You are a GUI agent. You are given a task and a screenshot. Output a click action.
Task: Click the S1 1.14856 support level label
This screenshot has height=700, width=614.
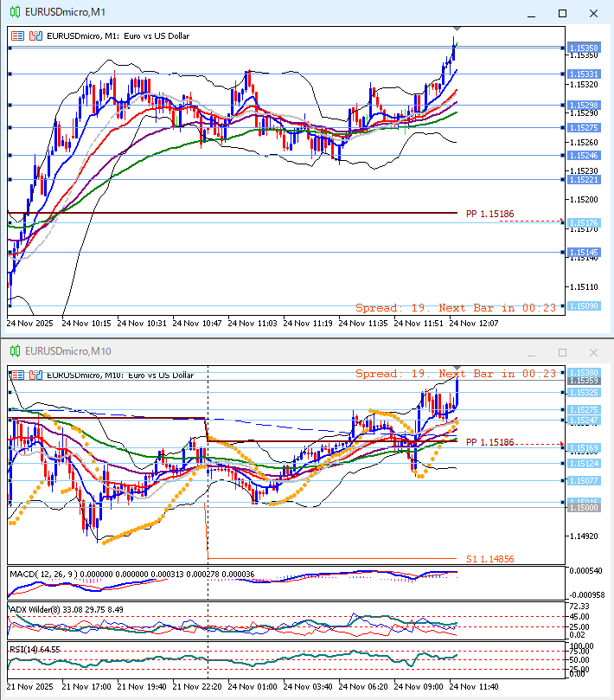[x=489, y=560]
